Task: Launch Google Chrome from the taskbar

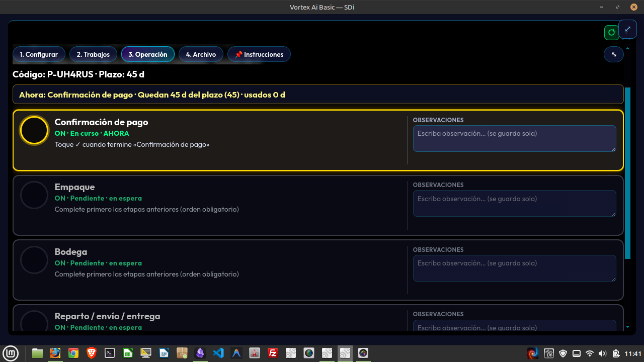Action: pyautogui.click(x=73, y=353)
